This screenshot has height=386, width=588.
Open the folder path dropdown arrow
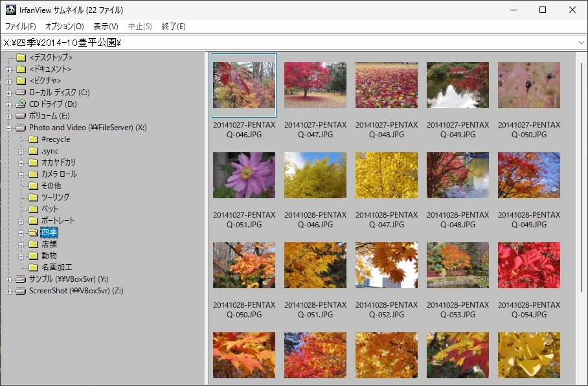click(x=581, y=42)
